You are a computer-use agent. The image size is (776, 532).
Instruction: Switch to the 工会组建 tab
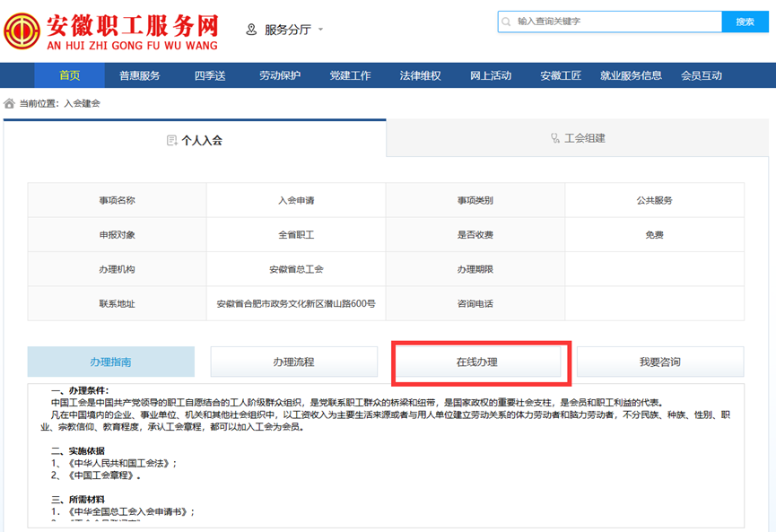coord(579,138)
